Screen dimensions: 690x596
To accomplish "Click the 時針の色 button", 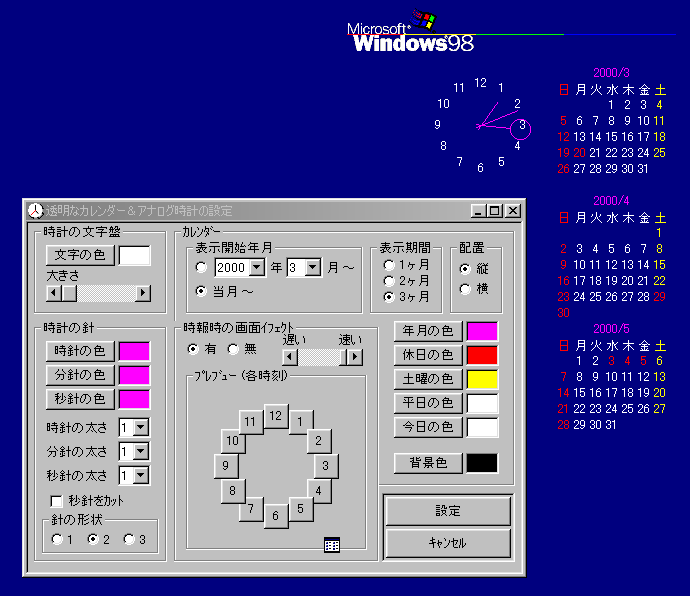I will [80, 351].
